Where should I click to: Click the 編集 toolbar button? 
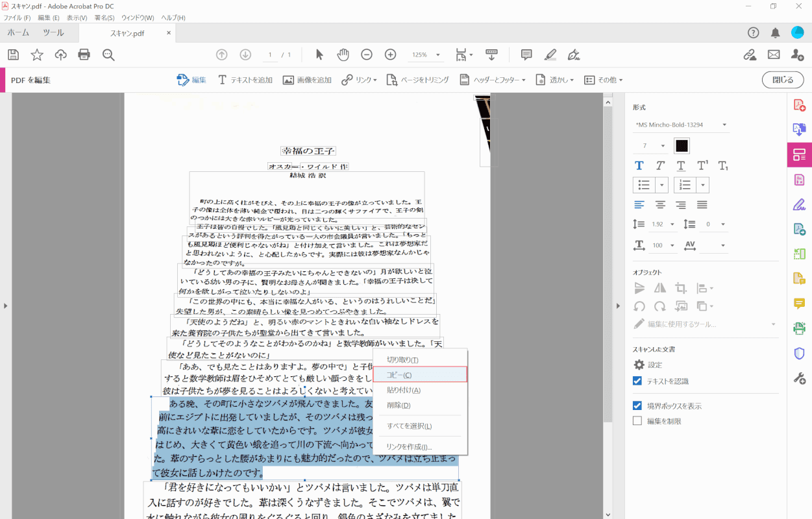click(x=191, y=80)
